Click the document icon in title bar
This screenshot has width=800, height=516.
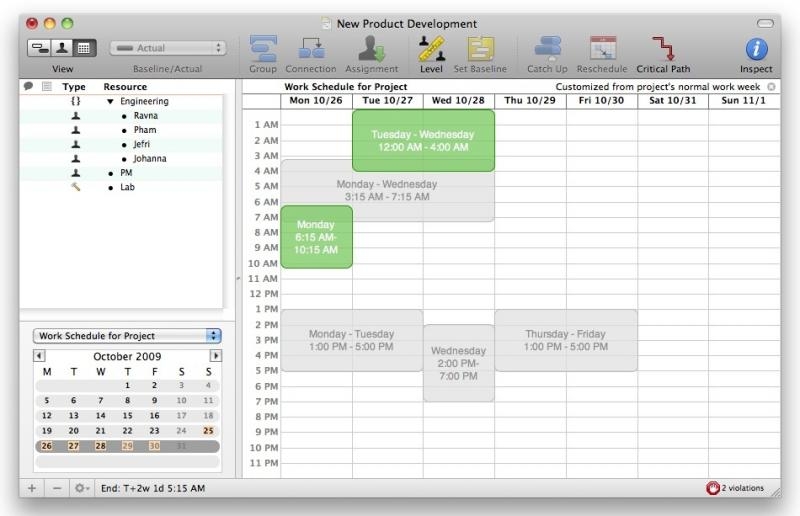tap(326, 23)
